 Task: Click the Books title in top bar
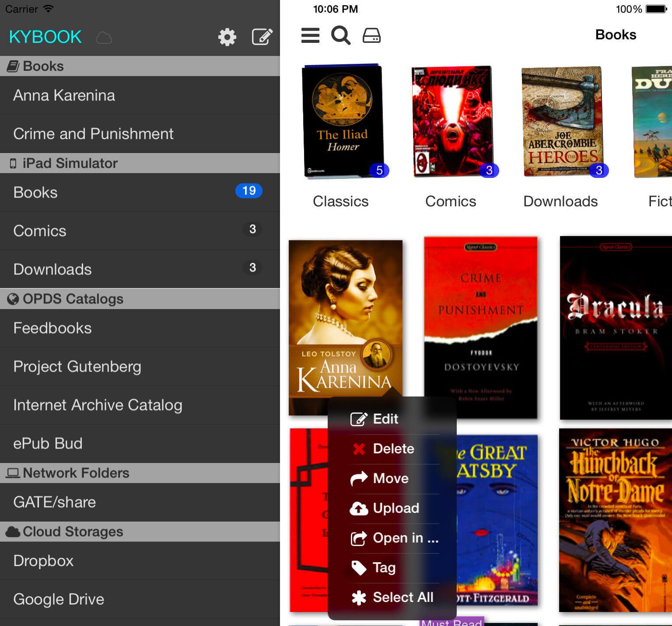[x=616, y=35]
